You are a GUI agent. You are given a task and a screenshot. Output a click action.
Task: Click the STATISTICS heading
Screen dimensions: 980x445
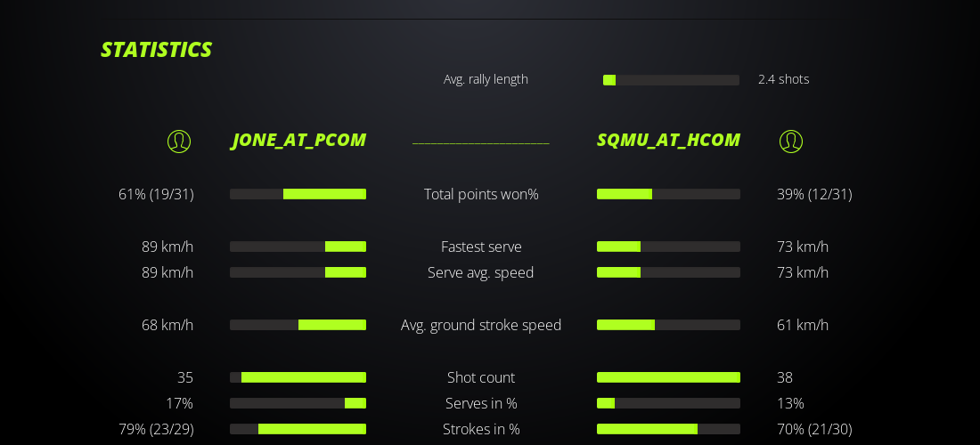pos(156,50)
